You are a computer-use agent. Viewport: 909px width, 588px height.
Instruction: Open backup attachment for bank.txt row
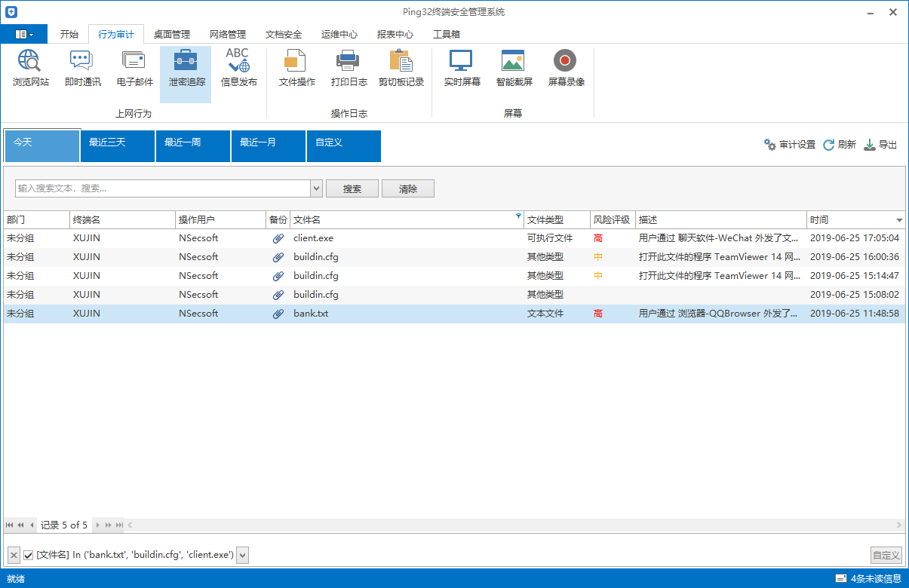point(278,314)
